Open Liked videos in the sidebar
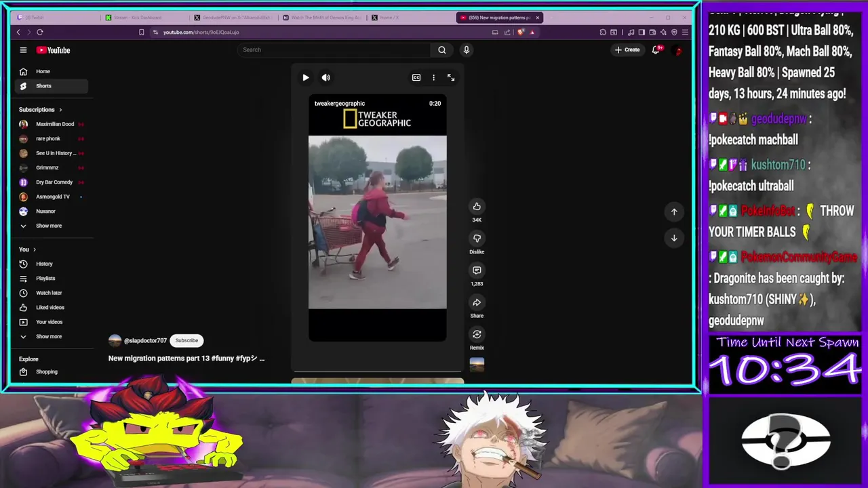The height and width of the screenshot is (488, 868). (x=52, y=308)
